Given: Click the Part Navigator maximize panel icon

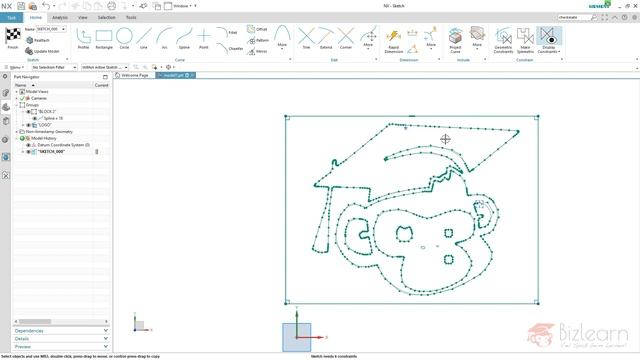Looking at the screenshot, I should tap(105, 77).
